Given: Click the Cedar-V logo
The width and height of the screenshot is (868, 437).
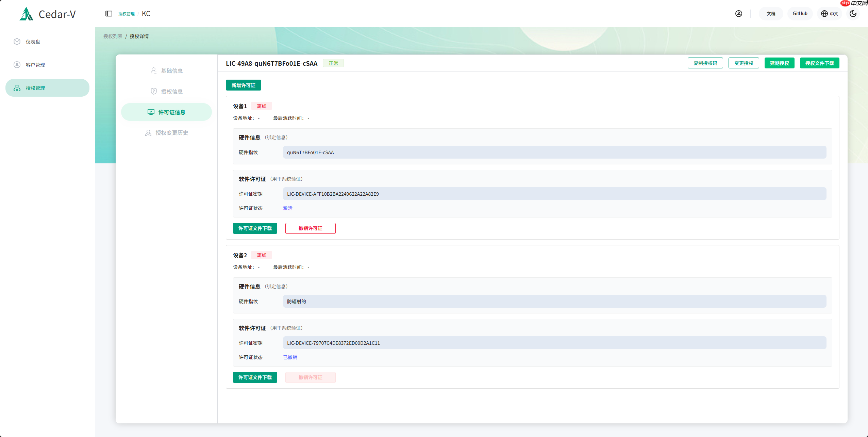Looking at the screenshot, I should [48, 14].
